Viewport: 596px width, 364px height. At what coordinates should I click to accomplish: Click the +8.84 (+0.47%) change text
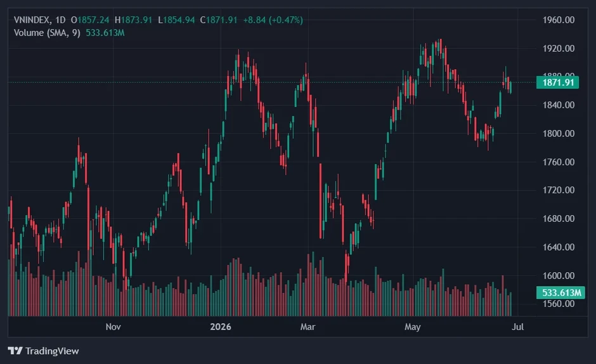coord(273,20)
